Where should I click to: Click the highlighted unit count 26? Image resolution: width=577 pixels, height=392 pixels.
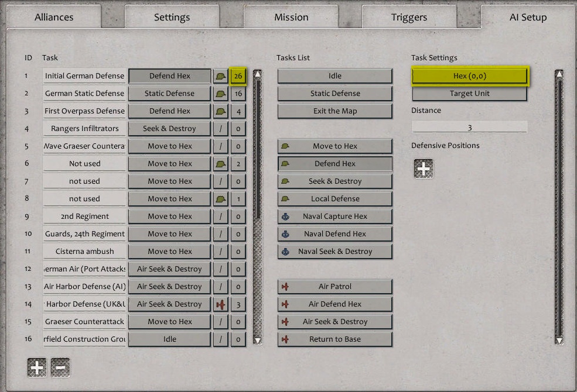[x=238, y=76]
